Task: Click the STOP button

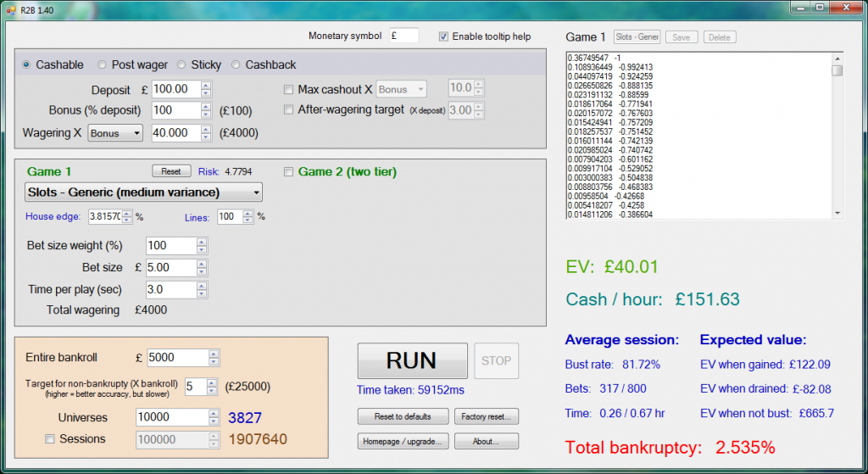Action: [x=496, y=360]
